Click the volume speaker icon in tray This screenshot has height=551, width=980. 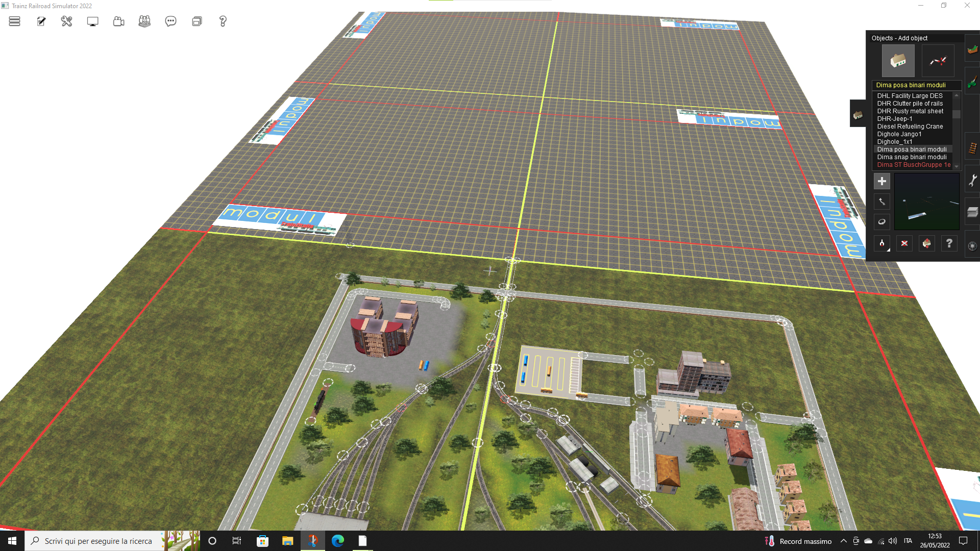pyautogui.click(x=893, y=541)
